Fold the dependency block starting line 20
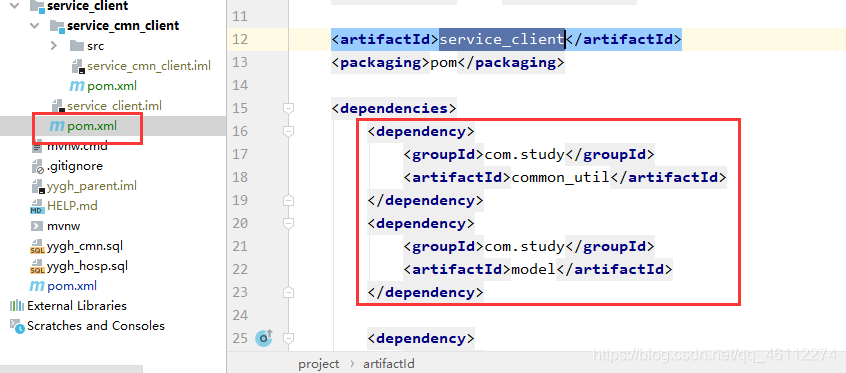This screenshot has width=846, height=373. tap(289, 223)
